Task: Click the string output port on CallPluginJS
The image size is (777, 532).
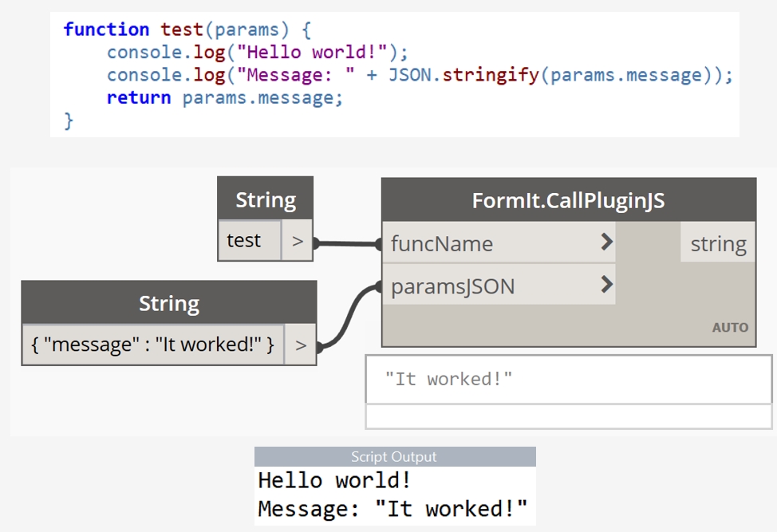Action: [717, 244]
